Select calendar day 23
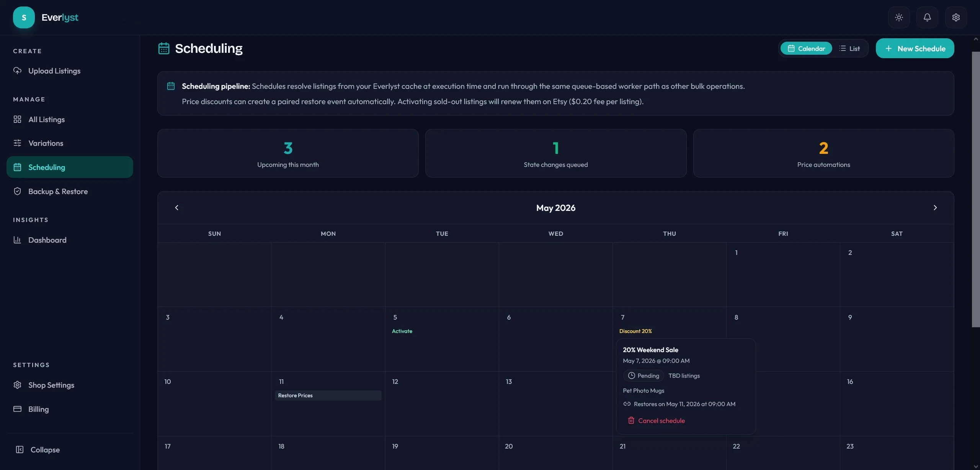980x470 pixels. 897,453
